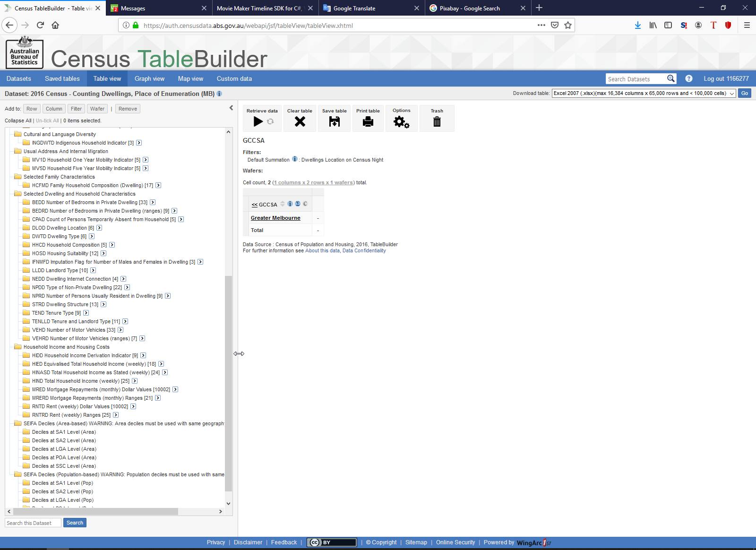Click the Add to Column button
Screen dimensions: 756x550
pos(54,109)
